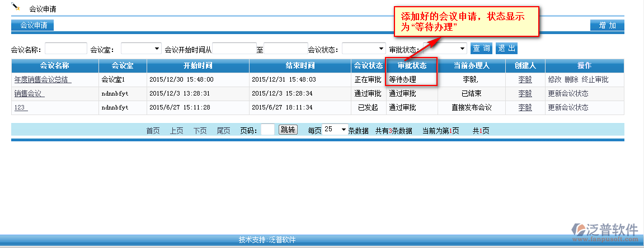
Task: Click 删除 for 年度销售会议总结 row
Action: 571,80
